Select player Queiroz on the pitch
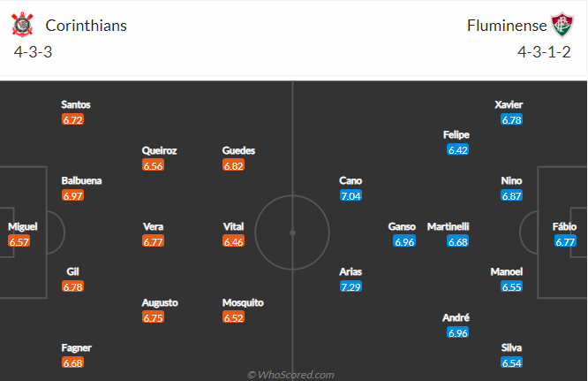 click(x=159, y=150)
